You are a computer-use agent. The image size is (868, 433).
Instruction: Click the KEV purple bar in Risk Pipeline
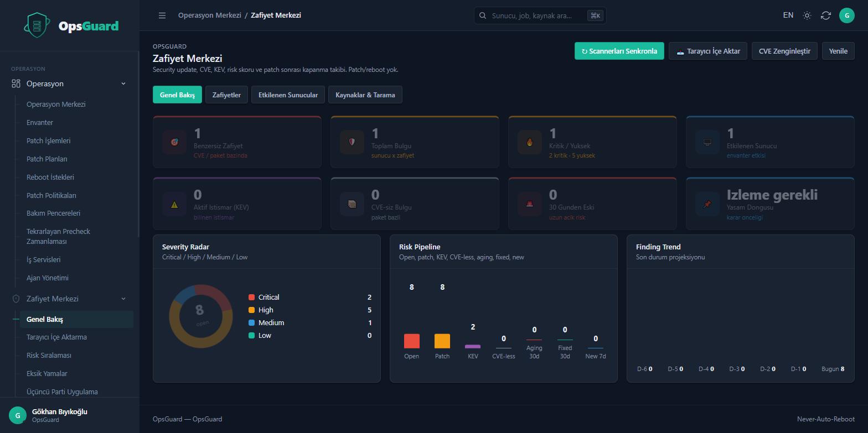473,346
